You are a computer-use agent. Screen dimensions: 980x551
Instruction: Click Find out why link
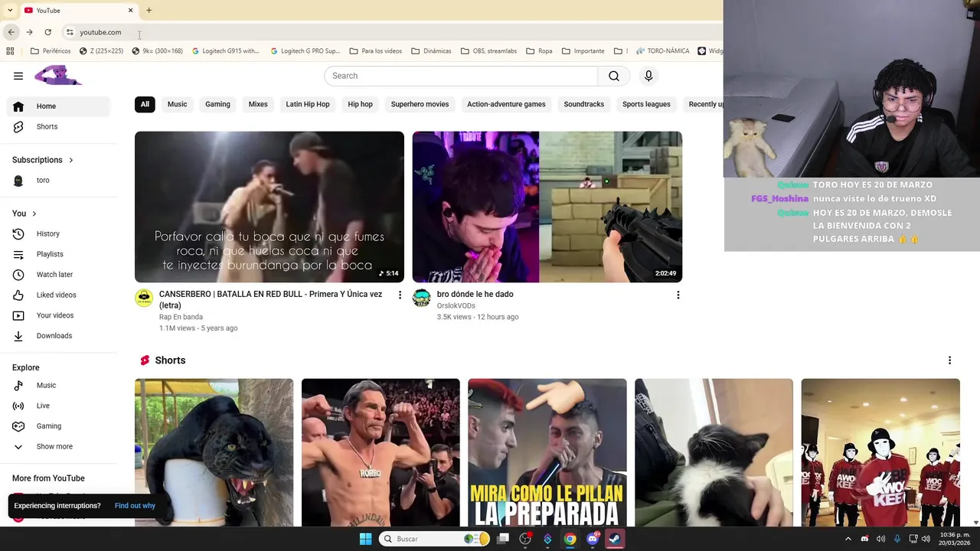[135, 506]
